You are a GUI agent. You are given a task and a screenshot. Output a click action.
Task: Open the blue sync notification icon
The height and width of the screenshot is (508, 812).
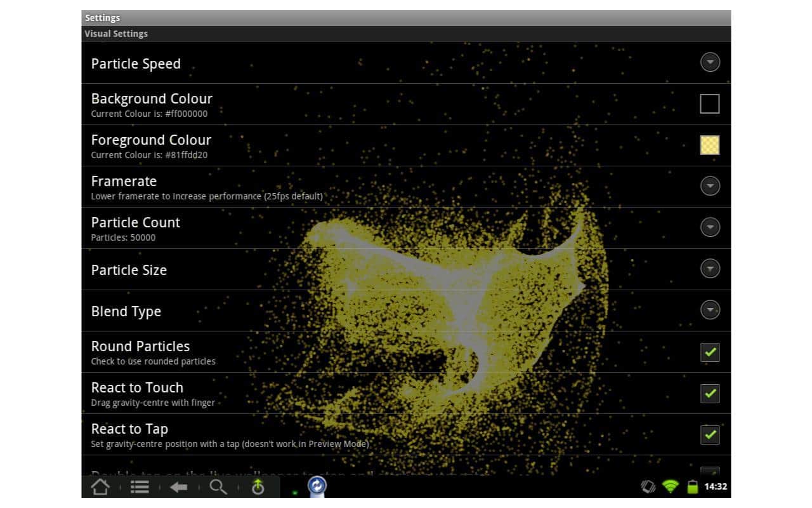(317, 486)
